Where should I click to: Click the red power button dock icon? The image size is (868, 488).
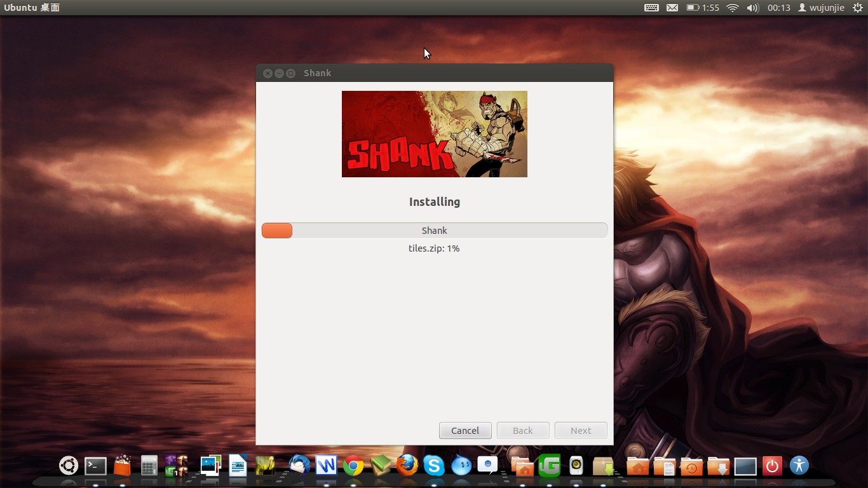click(x=772, y=466)
